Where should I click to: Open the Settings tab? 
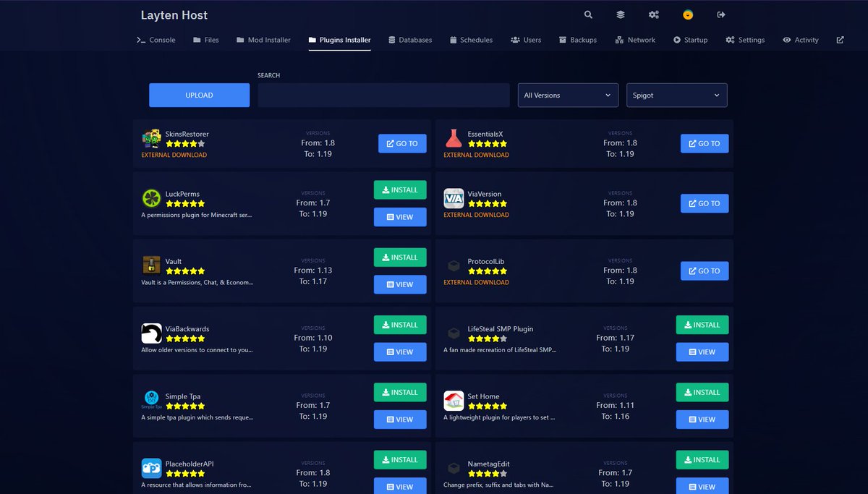[745, 40]
